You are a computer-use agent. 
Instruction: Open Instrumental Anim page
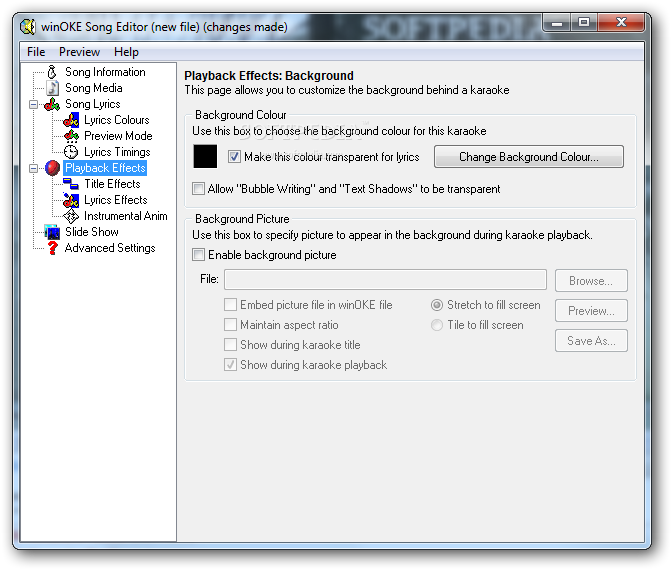point(126,216)
